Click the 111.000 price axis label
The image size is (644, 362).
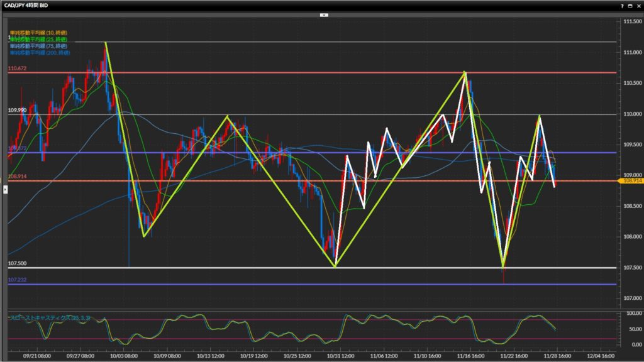pos(631,52)
